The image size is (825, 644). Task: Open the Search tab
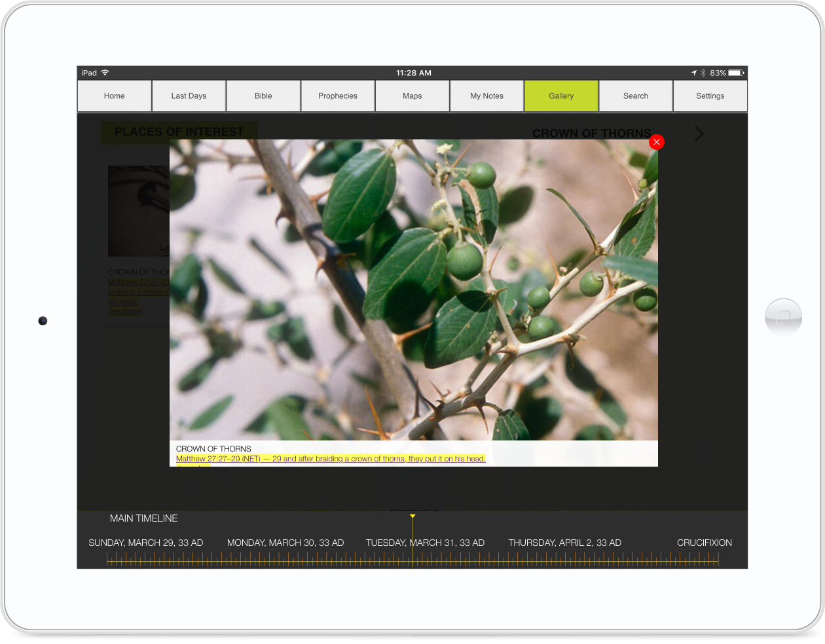tap(636, 96)
